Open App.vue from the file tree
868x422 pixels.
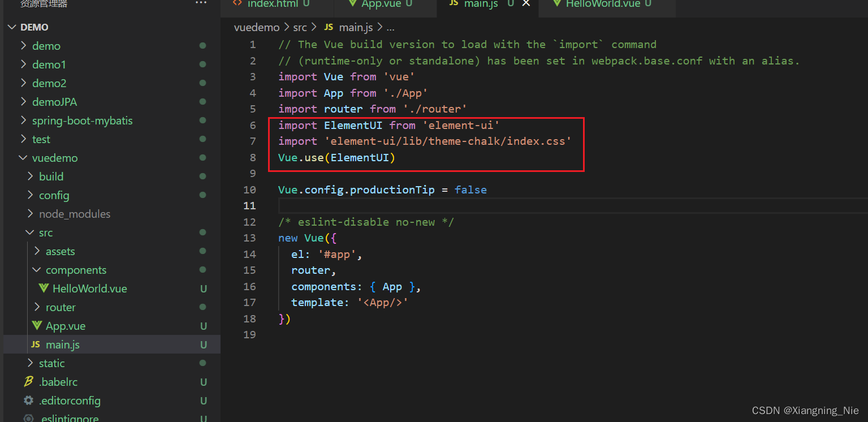coord(112,326)
